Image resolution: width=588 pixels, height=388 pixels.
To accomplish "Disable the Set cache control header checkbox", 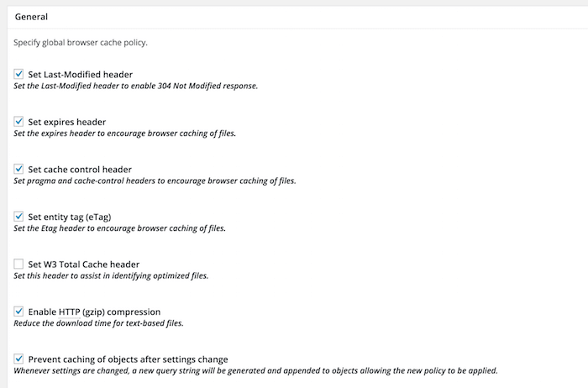I will click(18, 169).
